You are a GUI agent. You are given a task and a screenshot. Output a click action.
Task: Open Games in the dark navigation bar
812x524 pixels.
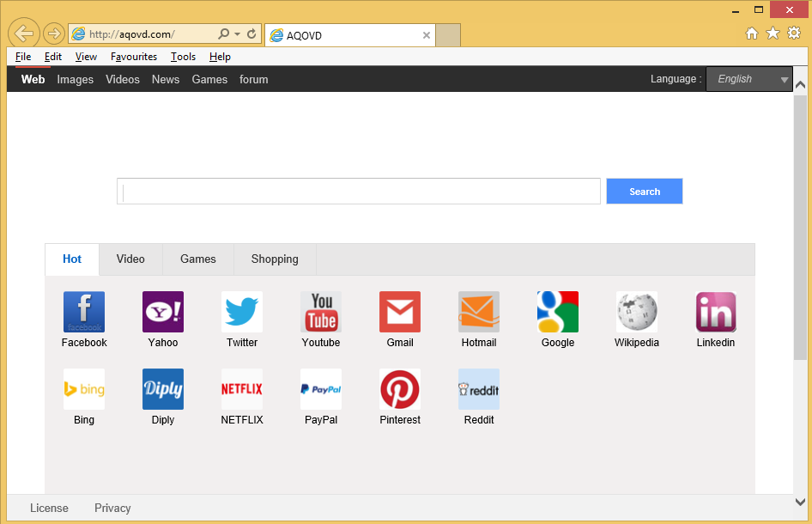coord(209,79)
